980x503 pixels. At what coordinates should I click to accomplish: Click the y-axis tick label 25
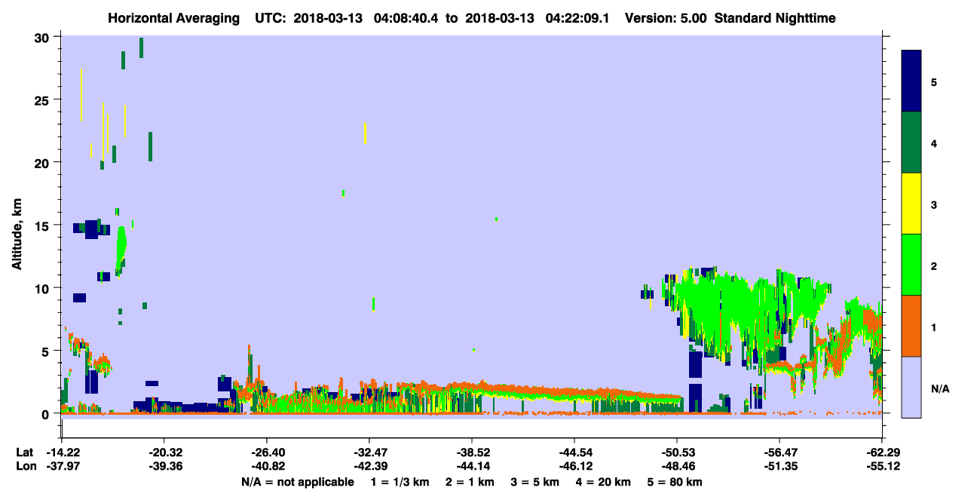click(x=44, y=100)
